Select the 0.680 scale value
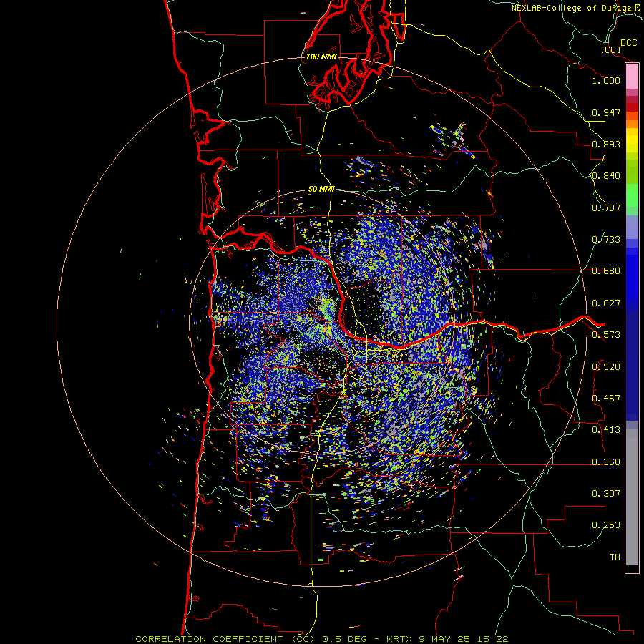This screenshot has height=644, width=644. (606, 271)
